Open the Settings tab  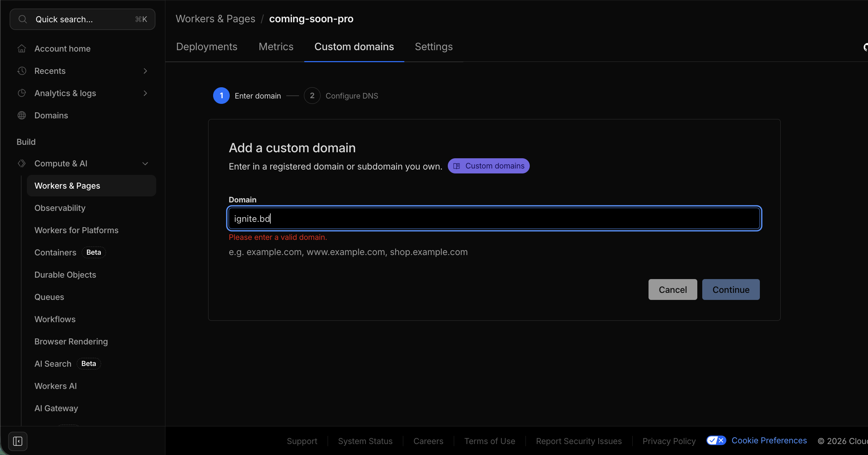434,46
